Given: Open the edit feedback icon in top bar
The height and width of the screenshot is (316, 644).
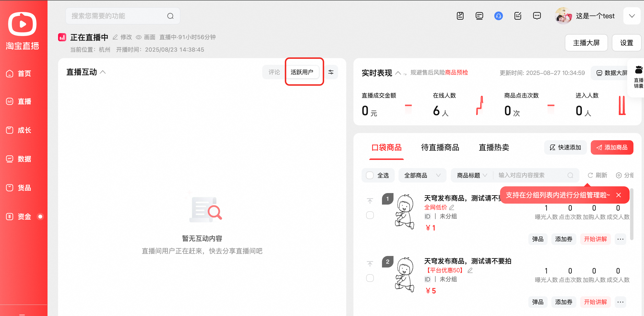Looking at the screenshot, I should pyautogui.click(x=518, y=16).
